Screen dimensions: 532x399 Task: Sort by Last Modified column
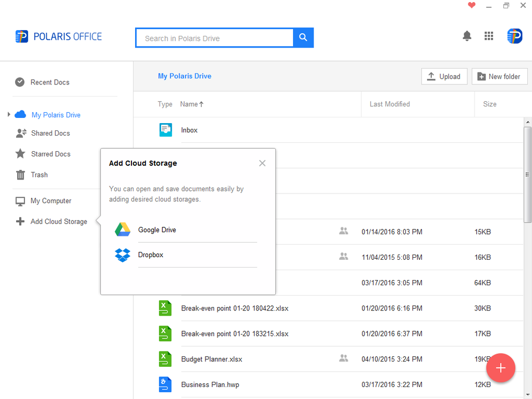tap(390, 104)
